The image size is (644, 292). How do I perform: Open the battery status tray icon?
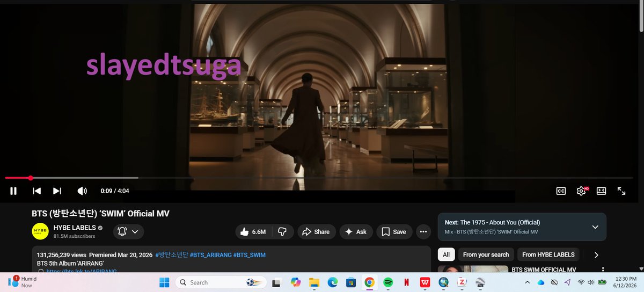pos(603,282)
